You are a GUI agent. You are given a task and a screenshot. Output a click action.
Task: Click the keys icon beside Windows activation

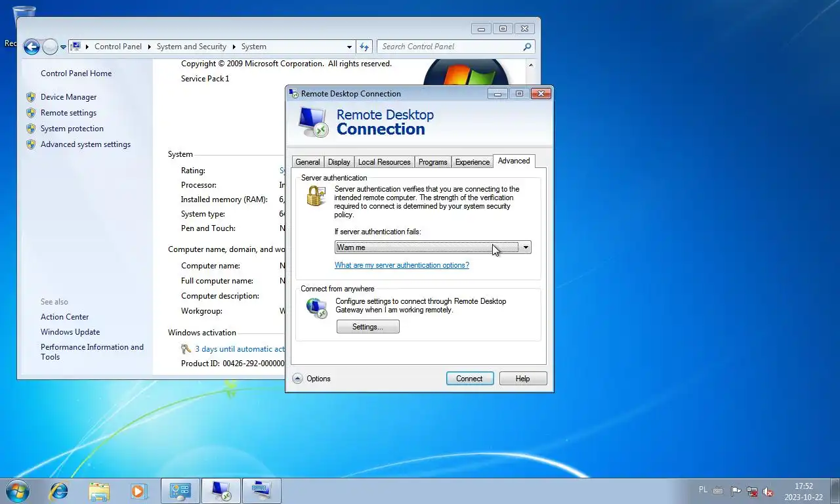pos(186,349)
